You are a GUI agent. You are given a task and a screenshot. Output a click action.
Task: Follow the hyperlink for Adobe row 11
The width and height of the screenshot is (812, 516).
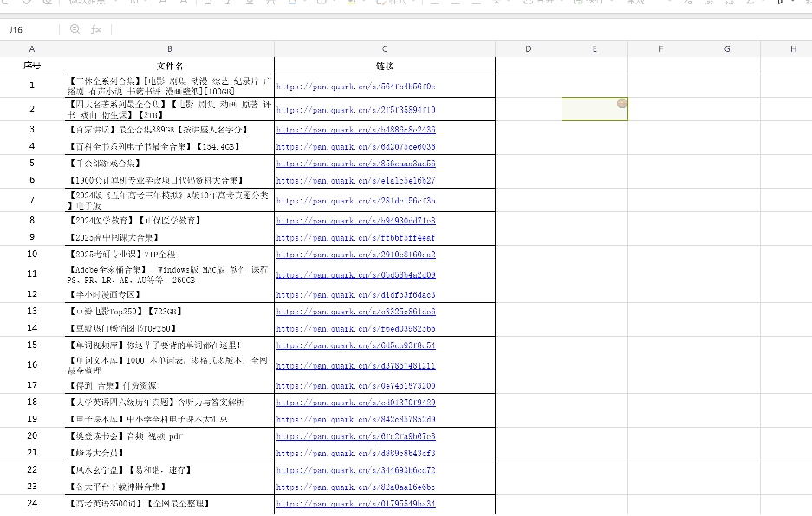click(x=355, y=274)
